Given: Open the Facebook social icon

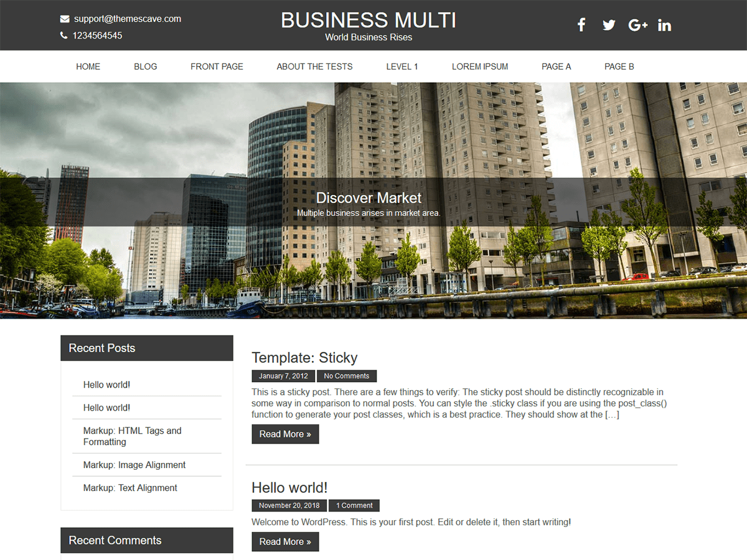Looking at the screenshot, I should coord(581,25).
